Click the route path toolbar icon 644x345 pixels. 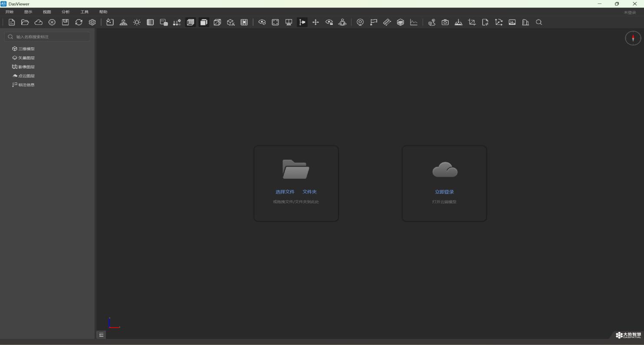432,22
